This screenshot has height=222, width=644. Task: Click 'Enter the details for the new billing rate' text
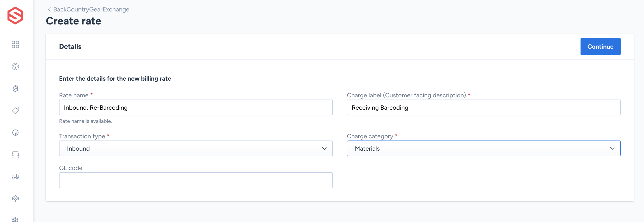click(115, 78)
